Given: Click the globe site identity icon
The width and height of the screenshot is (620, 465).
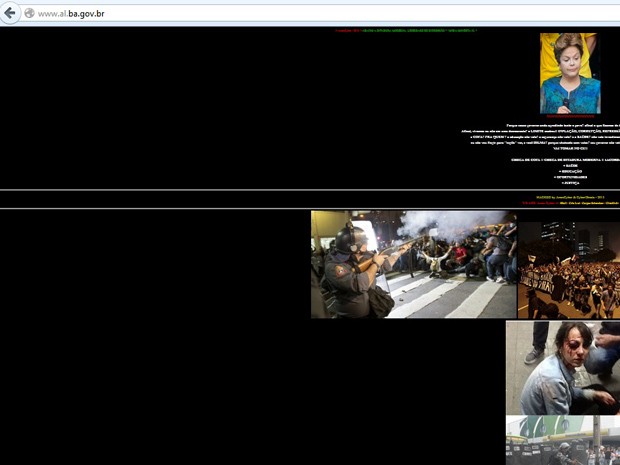Looking at the screenshot, I should tap(29, 14).
